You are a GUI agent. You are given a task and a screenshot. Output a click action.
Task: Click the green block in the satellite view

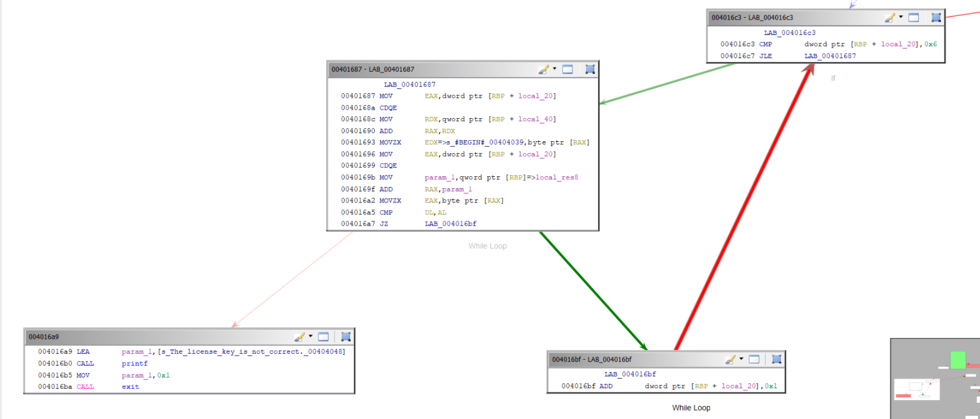tap(957, 360)
